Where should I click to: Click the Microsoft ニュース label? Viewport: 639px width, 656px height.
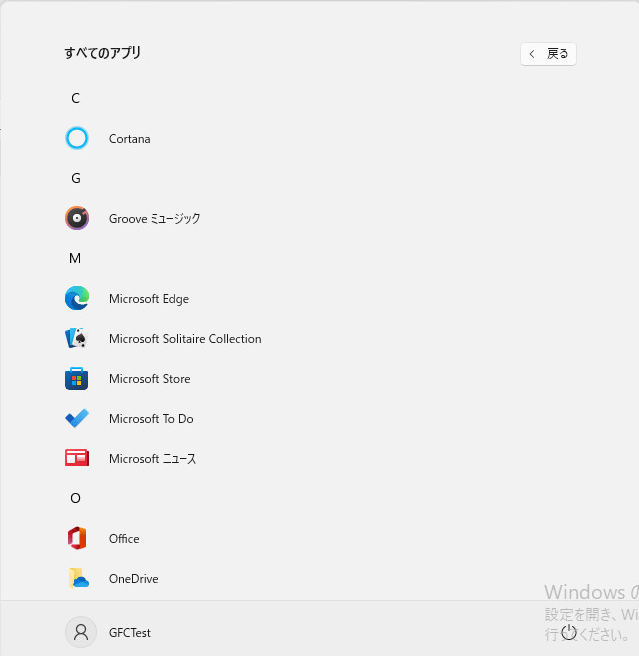click(x=152, y=459)
